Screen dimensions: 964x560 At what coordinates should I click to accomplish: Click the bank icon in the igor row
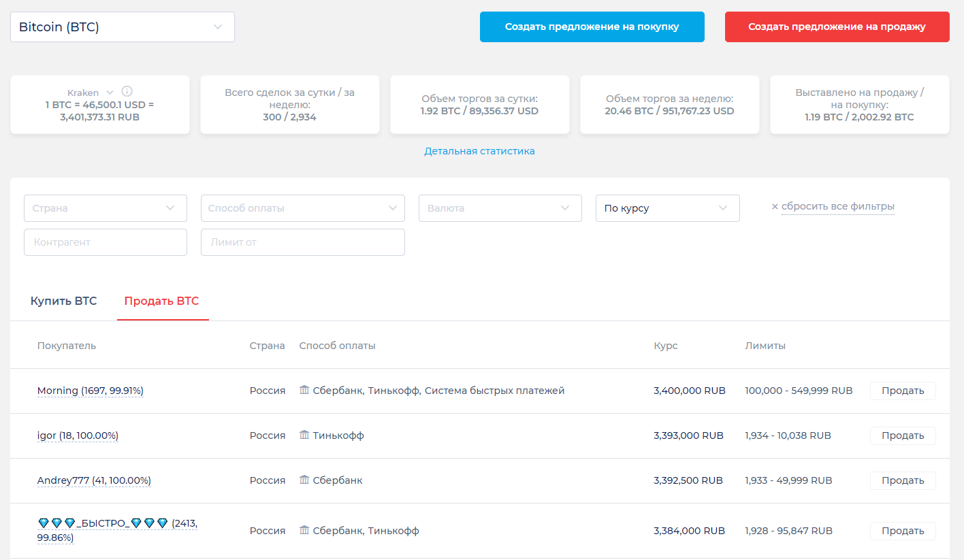click(304, 435)
